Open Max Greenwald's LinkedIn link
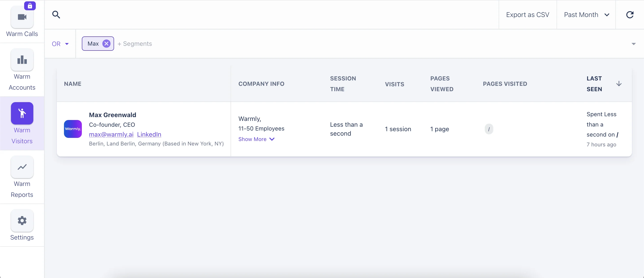 coord(149,134)
